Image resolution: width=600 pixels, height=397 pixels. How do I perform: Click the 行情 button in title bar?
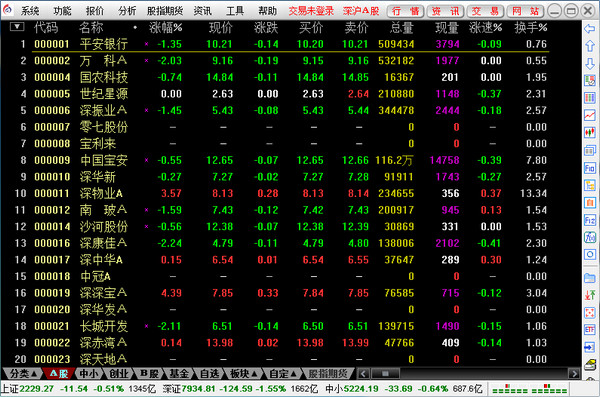point(405,11)
